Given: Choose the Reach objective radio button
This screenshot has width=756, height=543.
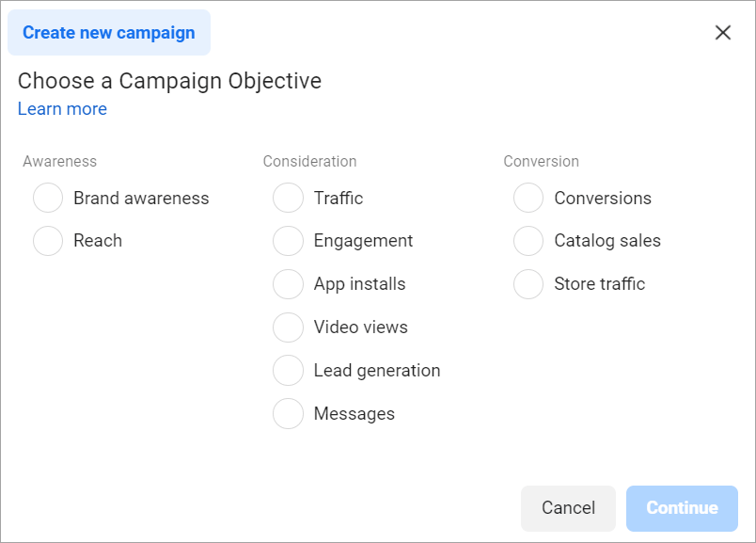Looking at the screenshot, I should tap(48, 241).
